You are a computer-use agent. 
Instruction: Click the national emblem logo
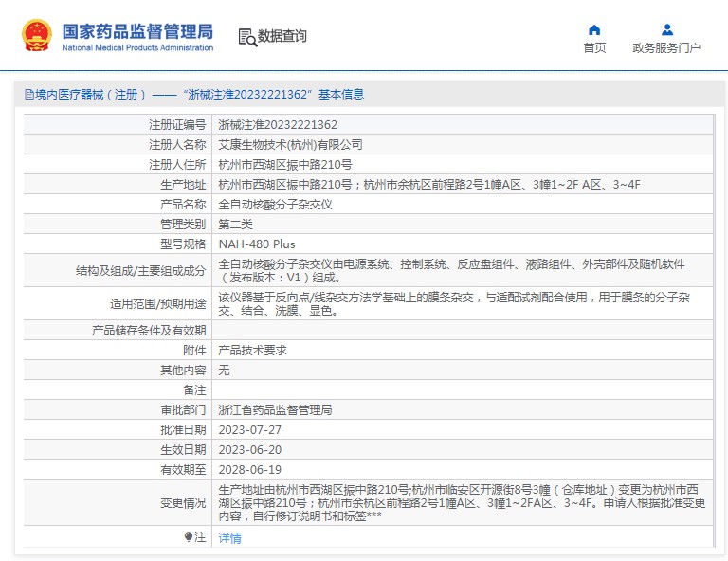pyautogui.click(x=37, y=35)
